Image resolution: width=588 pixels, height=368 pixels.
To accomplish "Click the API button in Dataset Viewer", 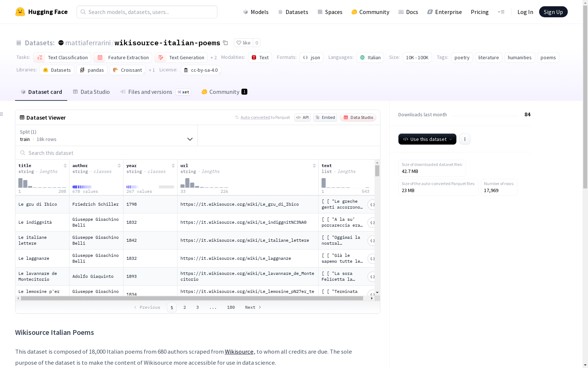I will (x=302, y=117).
